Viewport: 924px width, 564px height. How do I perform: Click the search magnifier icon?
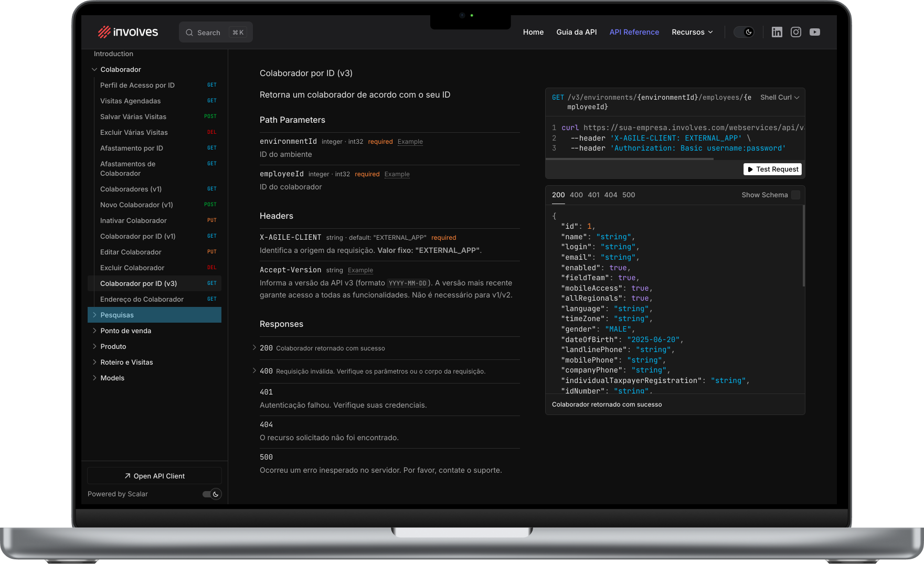[x=189, y=33]
